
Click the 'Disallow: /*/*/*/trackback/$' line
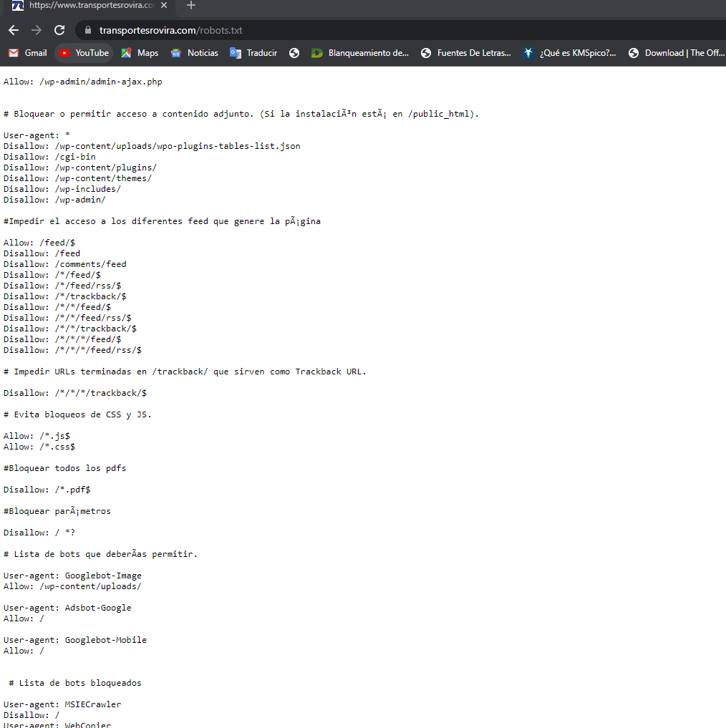[x=74, y=393]
